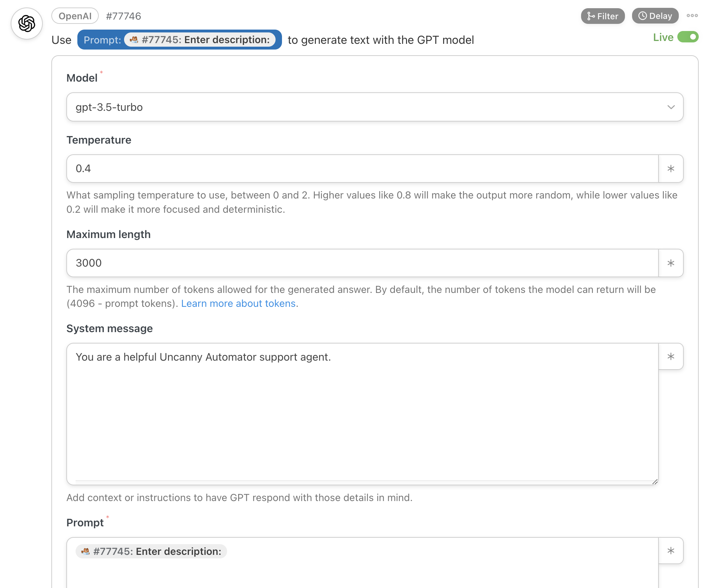Screen dimensions: 708x588
Task: Click the System message resize handle corner
Action: click(655, 481)
